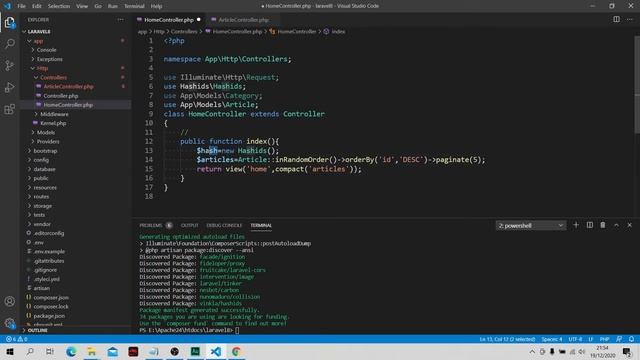Image resolution: width=640 pixels, height=360 pixels.
Task: Open the File menu
Action: pos(21,6)
